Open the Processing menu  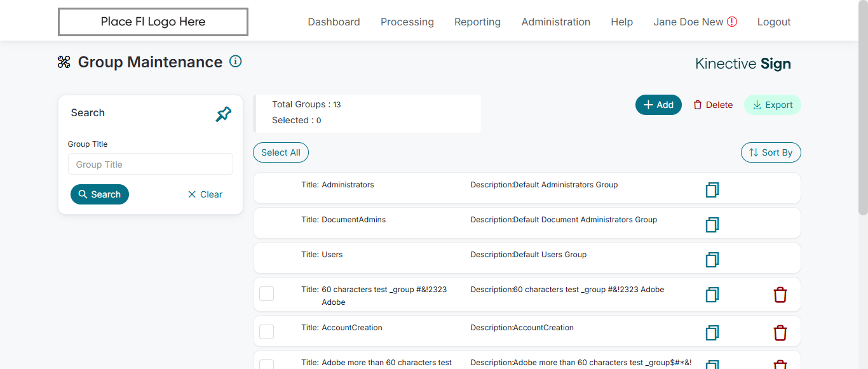[x=407, y=22]
